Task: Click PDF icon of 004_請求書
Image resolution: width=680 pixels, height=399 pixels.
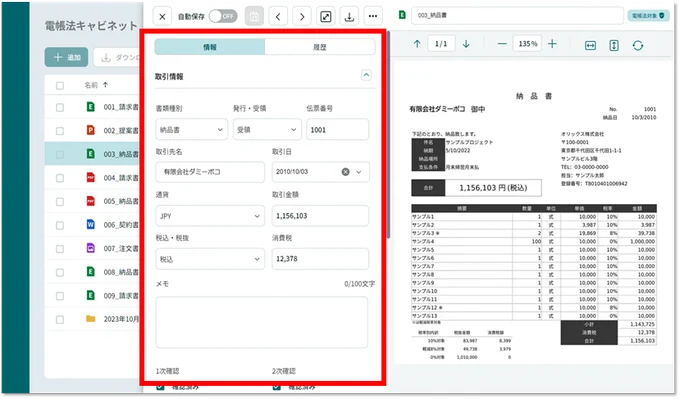Action: point(91,177)
